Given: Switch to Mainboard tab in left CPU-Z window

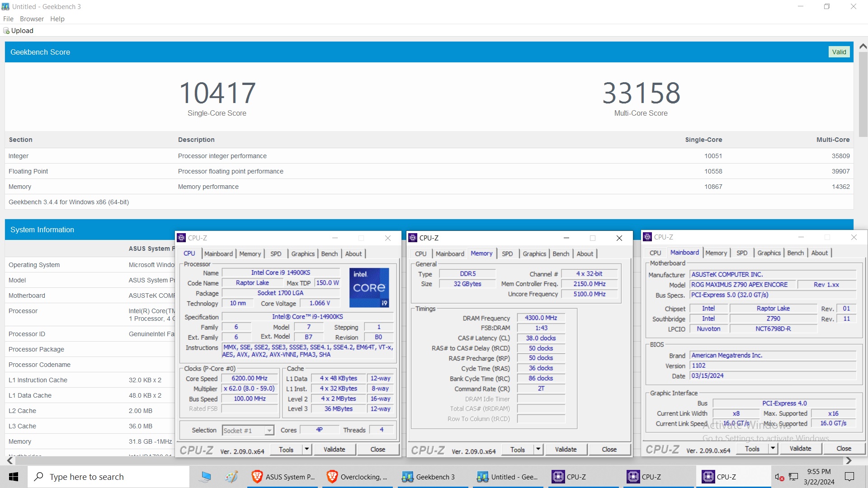Looking at the screenshot, I should coord(218,254).
